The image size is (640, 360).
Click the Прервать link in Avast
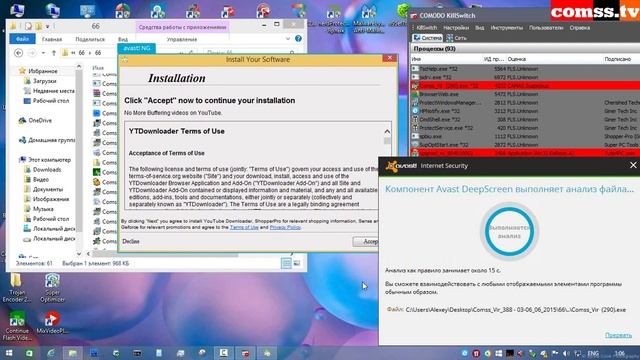point(618,335)
